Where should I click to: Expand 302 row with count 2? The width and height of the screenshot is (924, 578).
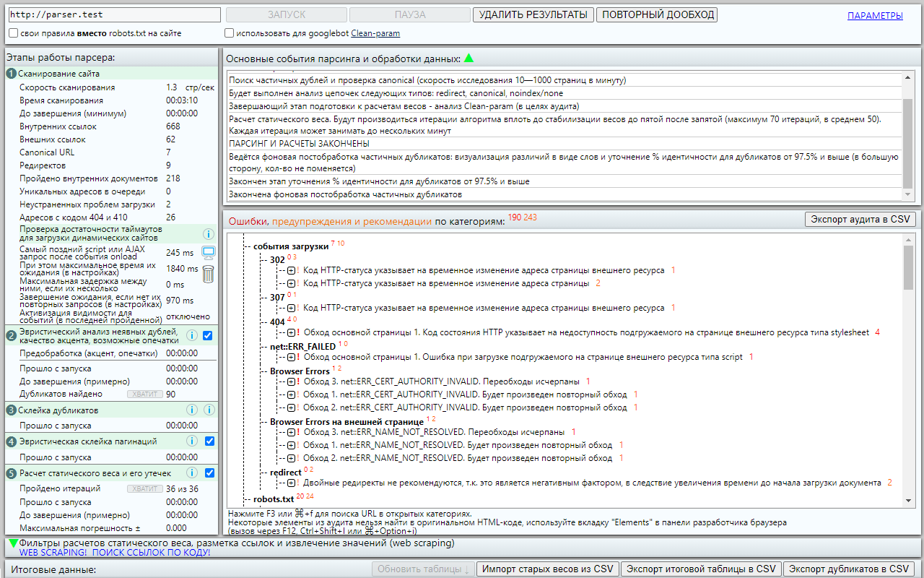click(x=291, y=283)
